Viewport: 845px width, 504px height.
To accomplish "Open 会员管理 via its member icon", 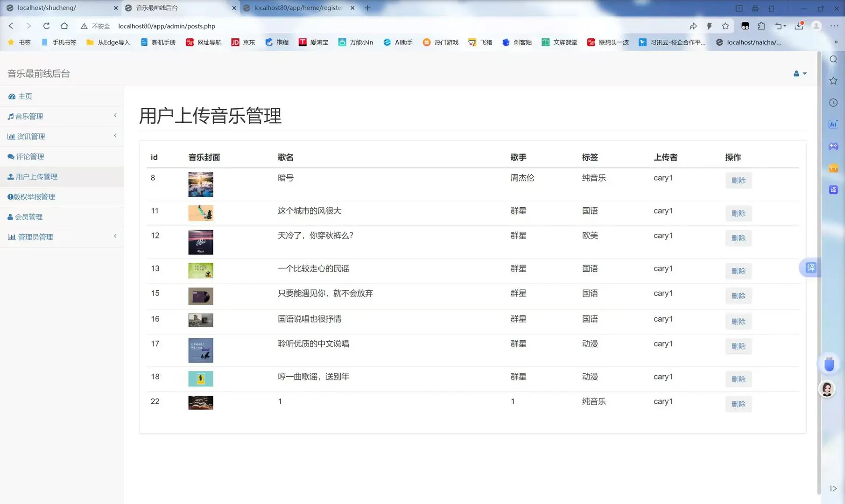I will 28,217.
